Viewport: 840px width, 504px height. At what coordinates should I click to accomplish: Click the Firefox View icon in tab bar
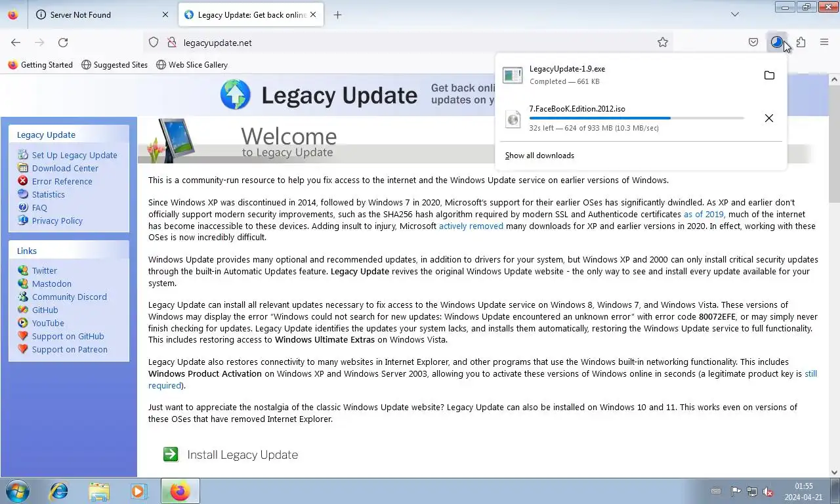(x=13, y=14)
